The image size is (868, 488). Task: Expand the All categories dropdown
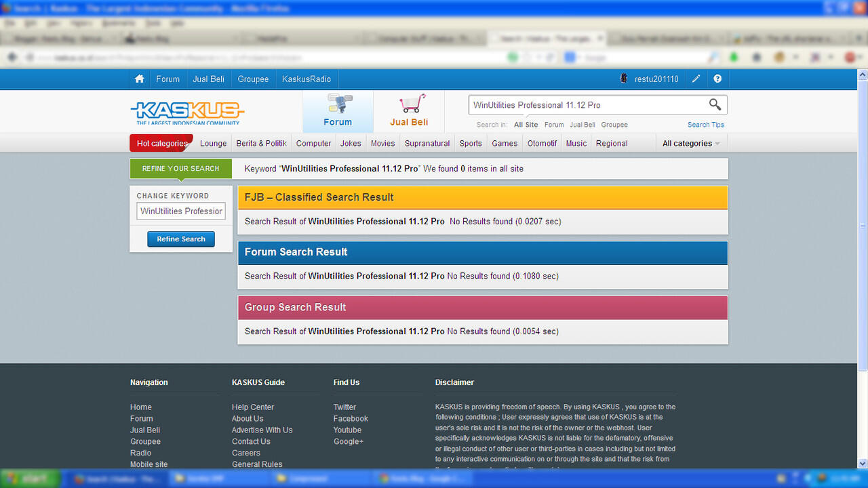pyautogui.click(x=691, y=143)
